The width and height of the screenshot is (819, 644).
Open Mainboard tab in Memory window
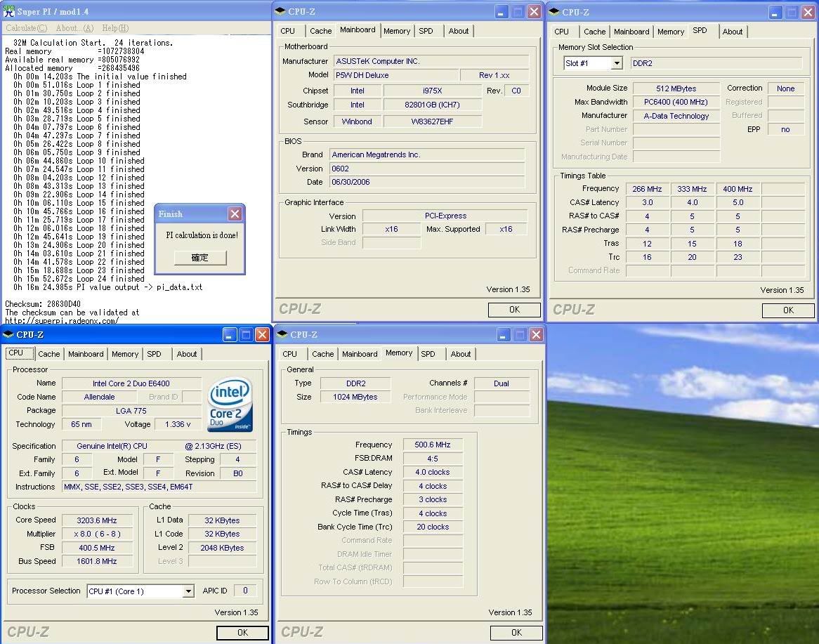tap(360, 353)
